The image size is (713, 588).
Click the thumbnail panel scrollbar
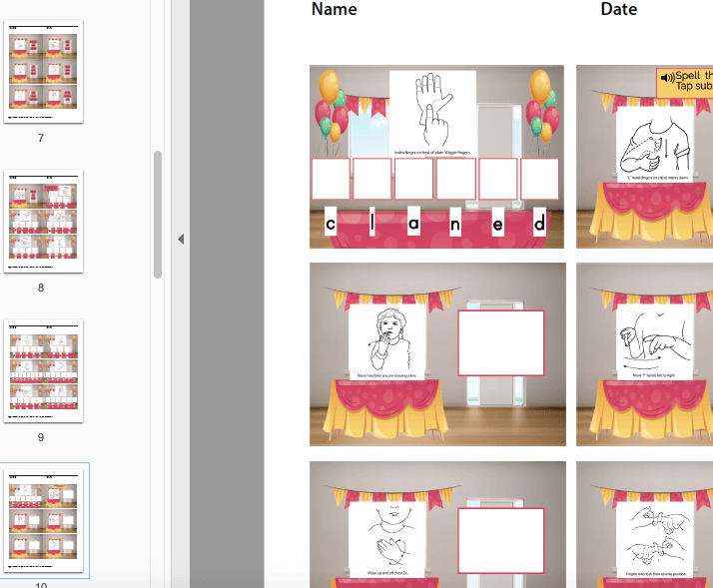(x=157, y=215)
